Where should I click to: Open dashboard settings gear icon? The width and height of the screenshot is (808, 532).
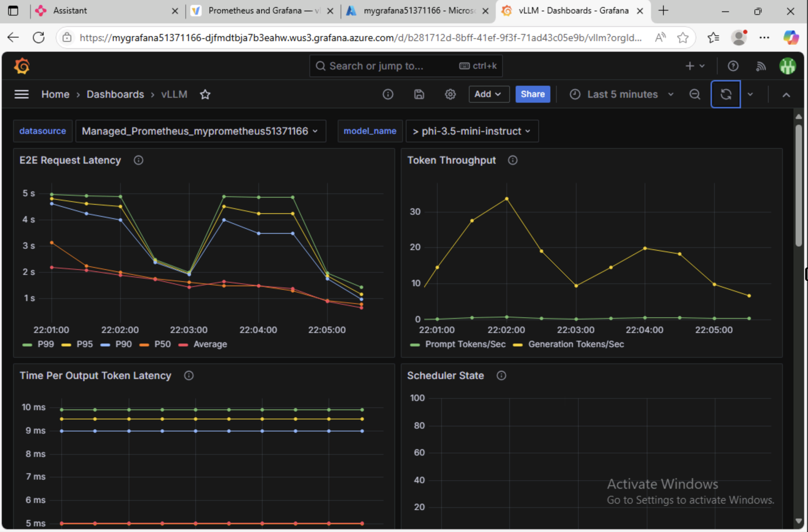(x=450, y=94)
